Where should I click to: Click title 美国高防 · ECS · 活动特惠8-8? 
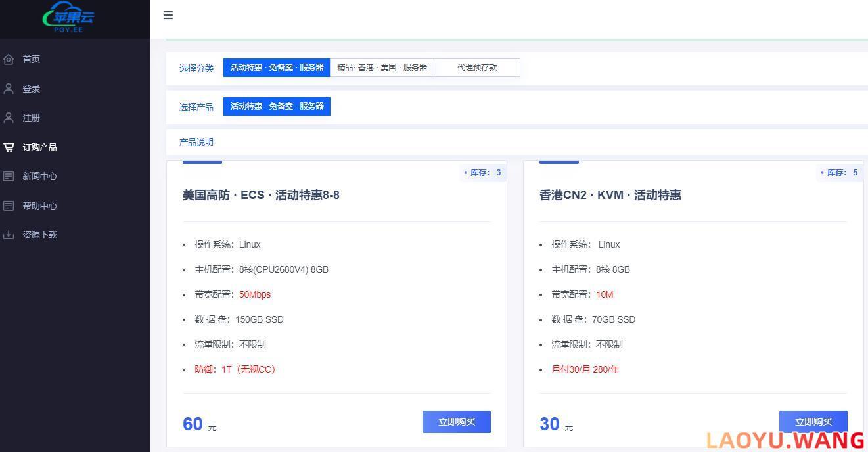pos(261,195)
